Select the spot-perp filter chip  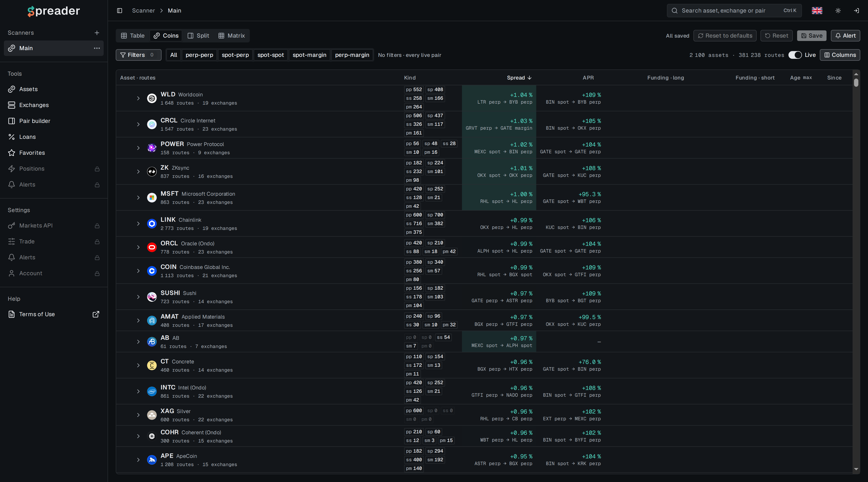coord(235,55)
